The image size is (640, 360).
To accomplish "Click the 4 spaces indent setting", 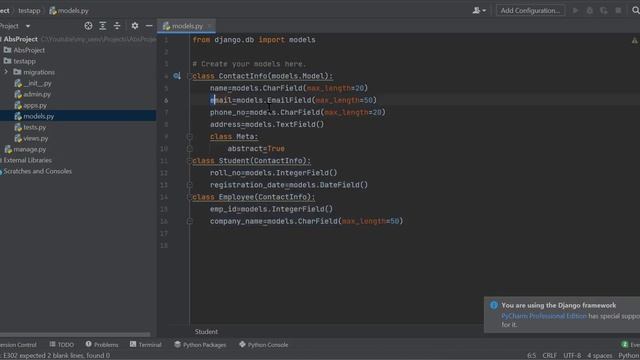I will 600,356.
